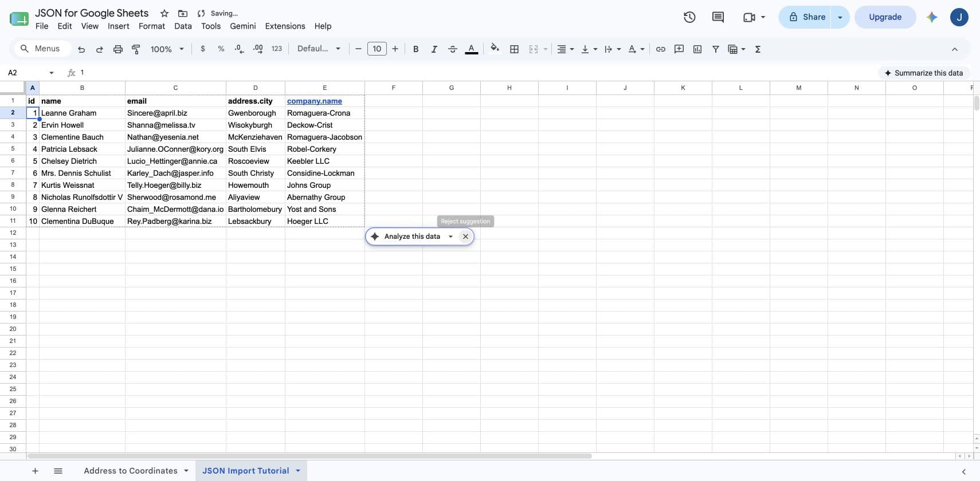The height and width of the screenshot is (481, 980).
Task: Open the Edit menu
Action: (65, 26)
